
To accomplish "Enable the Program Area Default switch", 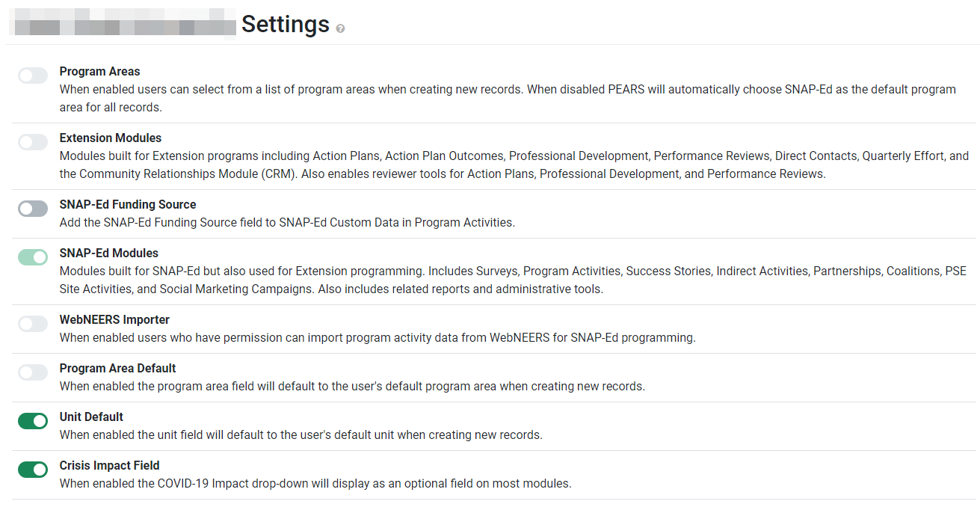I will click(x=32, y=372).
